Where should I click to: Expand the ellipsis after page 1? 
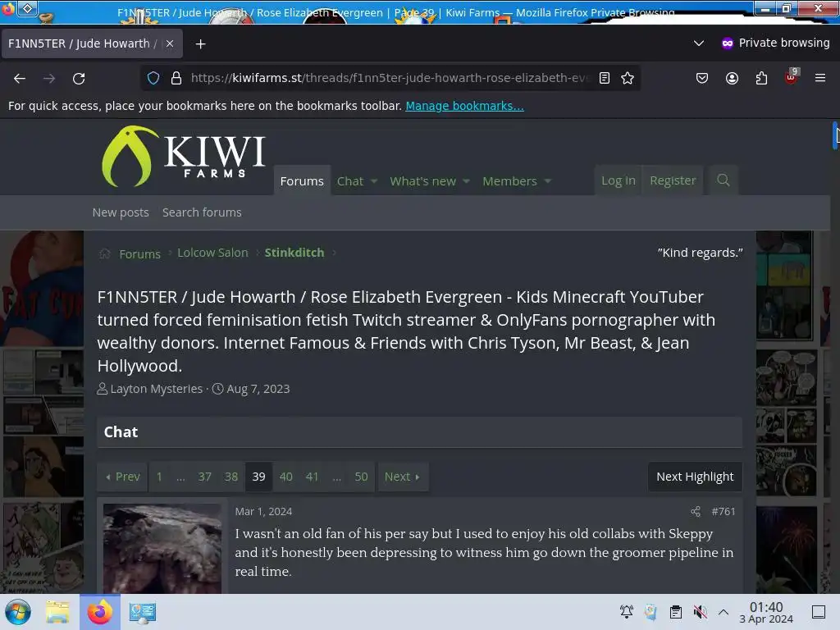(x=180, y=477)
